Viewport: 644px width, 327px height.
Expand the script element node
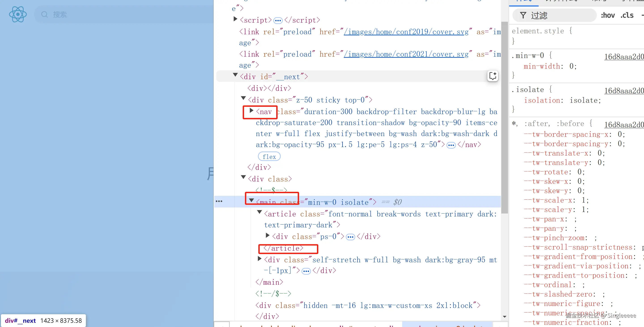click(x=235, y=19)
